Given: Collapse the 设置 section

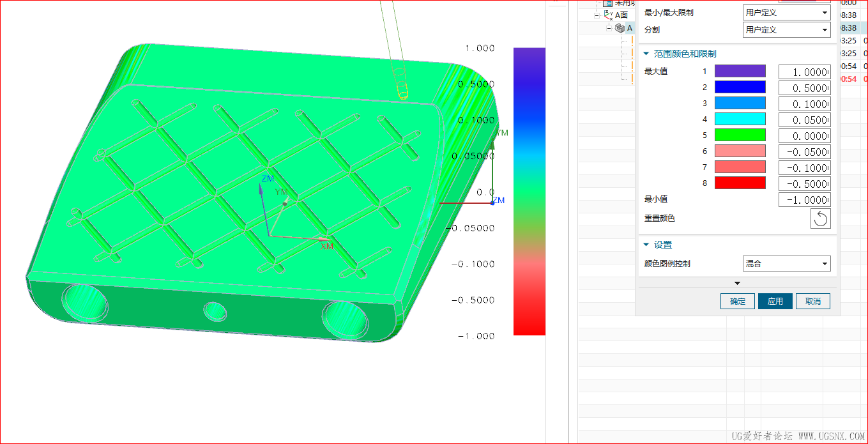Looking at the screenshot, I should [x=646, y=245].
